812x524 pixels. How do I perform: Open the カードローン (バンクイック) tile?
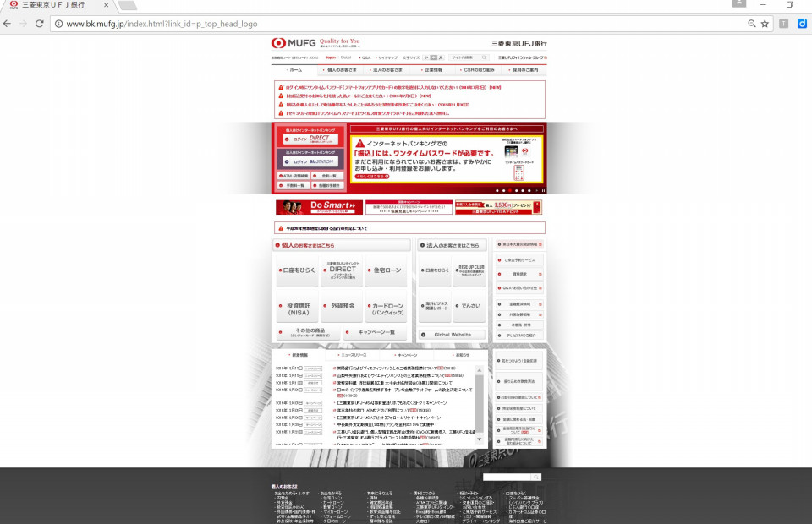(386, 307)
